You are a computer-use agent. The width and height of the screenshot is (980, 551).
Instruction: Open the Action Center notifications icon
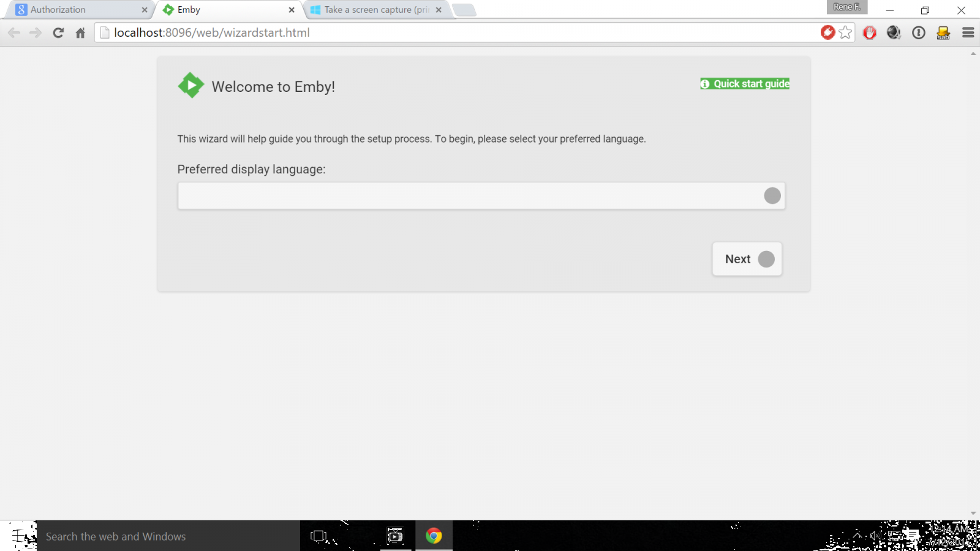click(x=913, y=535)
